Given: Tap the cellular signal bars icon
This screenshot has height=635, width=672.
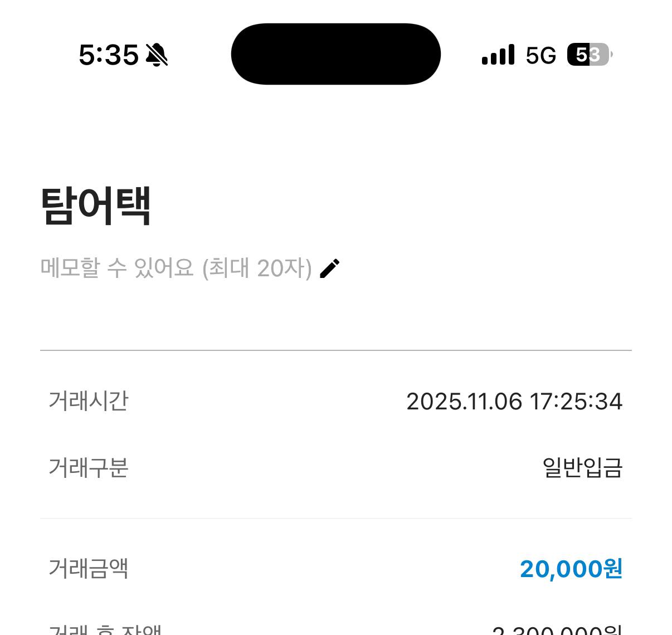Looking at the screenshot, I should [x=498, y=55].
